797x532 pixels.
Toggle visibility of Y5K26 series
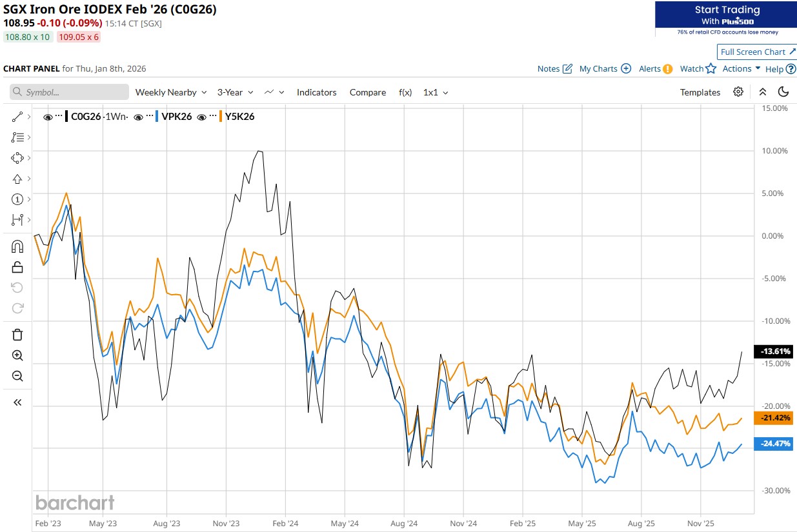[x=202, y=117]
